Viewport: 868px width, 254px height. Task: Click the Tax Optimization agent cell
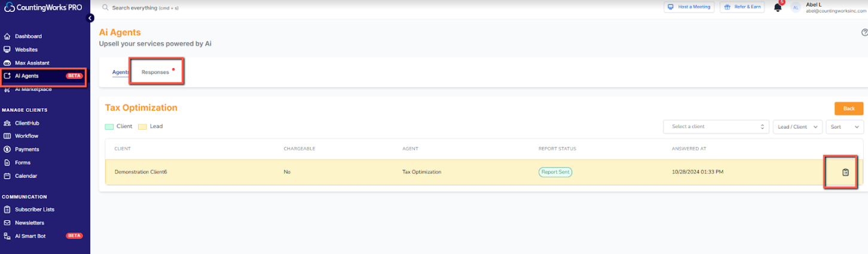[x=422, y=172]
